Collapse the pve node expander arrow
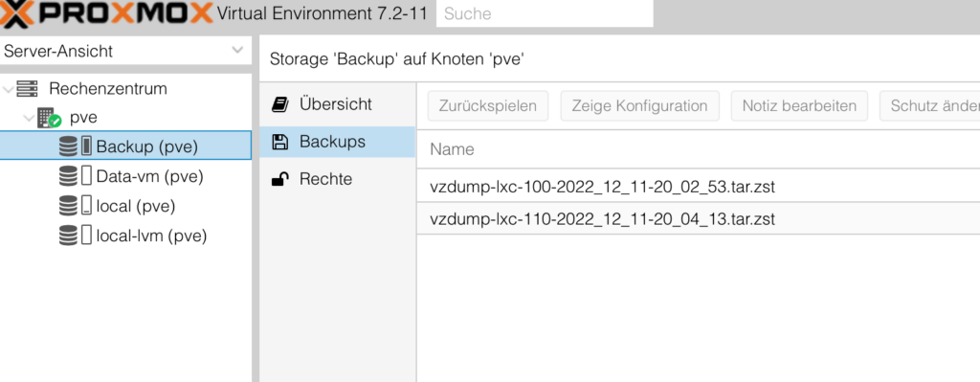 29,118
